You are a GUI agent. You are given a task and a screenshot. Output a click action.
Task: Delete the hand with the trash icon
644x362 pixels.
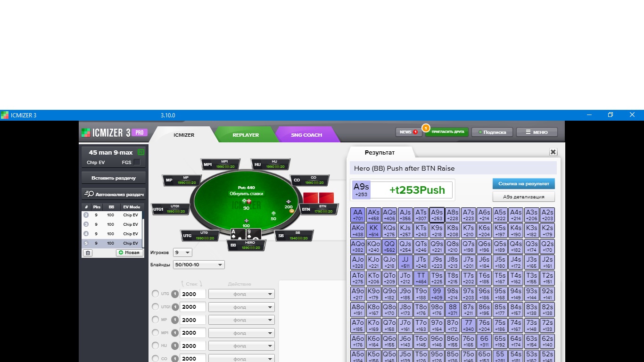click(88, 253)
